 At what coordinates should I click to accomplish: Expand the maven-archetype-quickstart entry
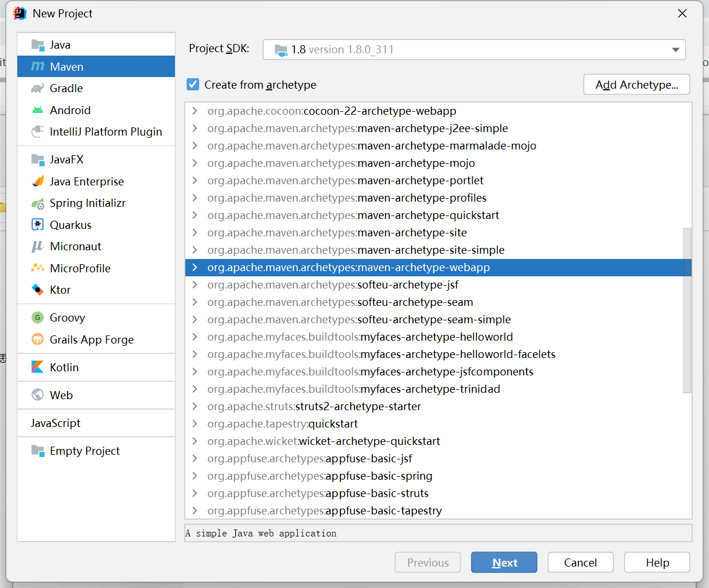(x=195, y=216)
